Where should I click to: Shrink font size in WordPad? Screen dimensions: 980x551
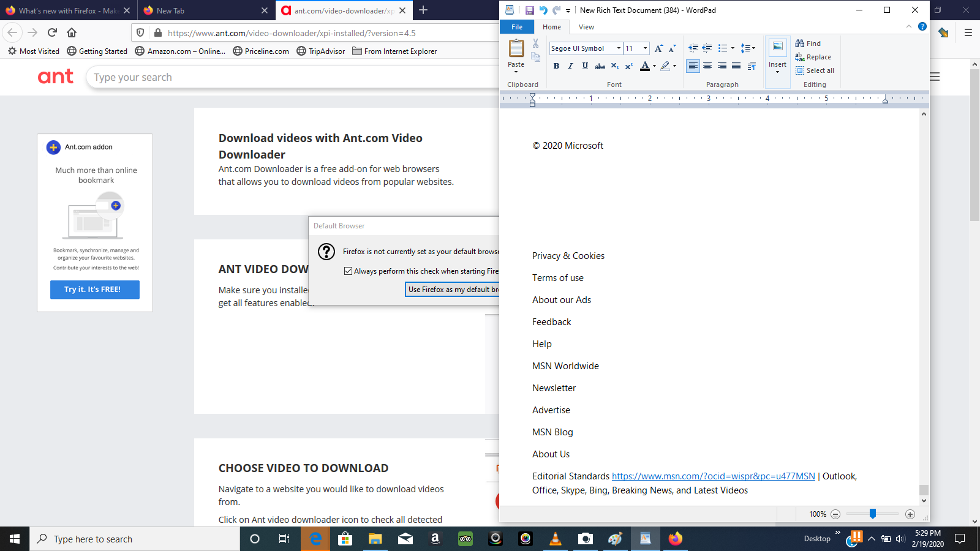(672, 48)
